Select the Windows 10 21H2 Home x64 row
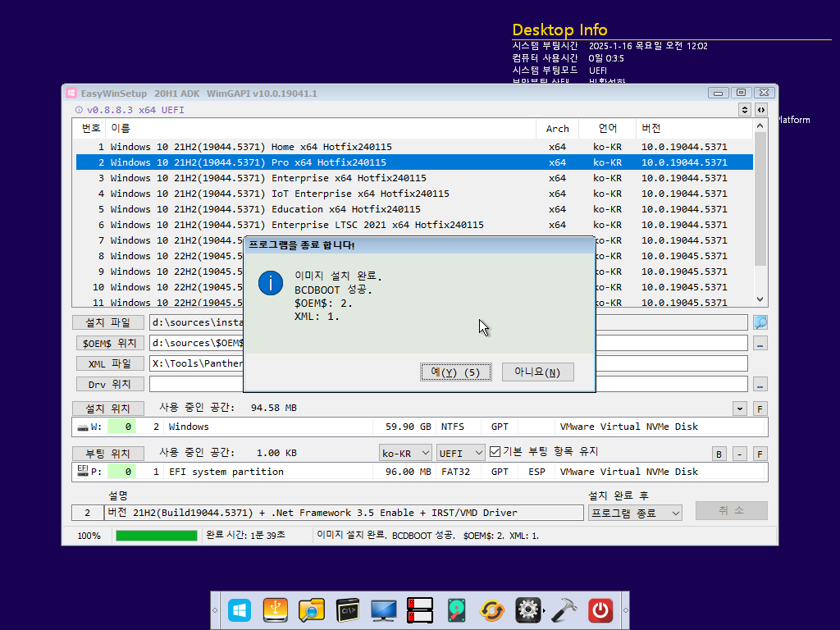 pos(414,147)
